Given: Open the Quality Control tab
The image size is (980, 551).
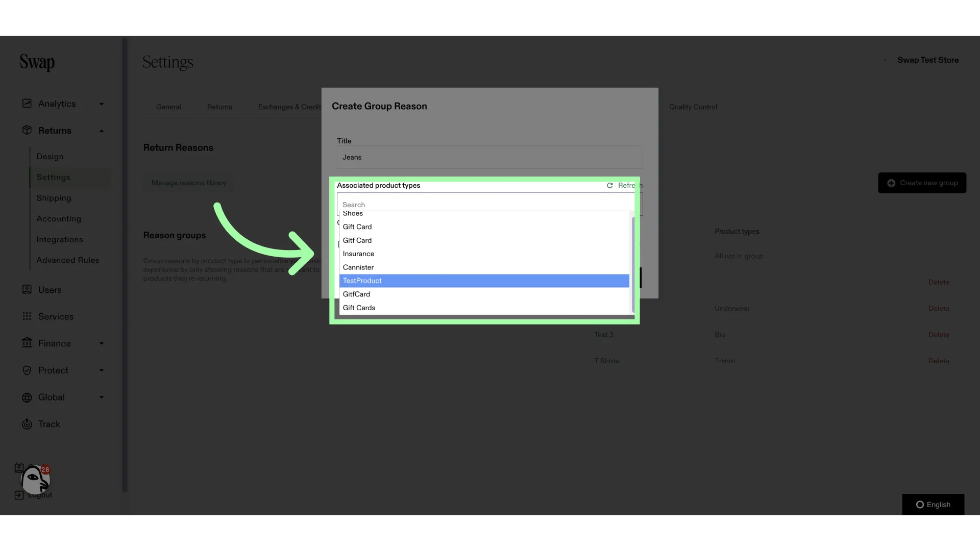Looking at the screenshot, I should (693, 107).
